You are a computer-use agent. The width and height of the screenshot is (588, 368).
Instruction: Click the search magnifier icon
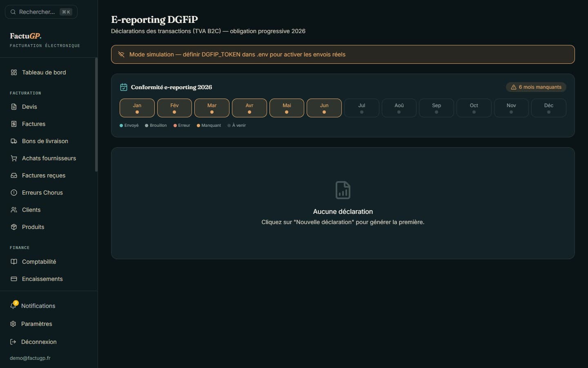click(13, 12)
